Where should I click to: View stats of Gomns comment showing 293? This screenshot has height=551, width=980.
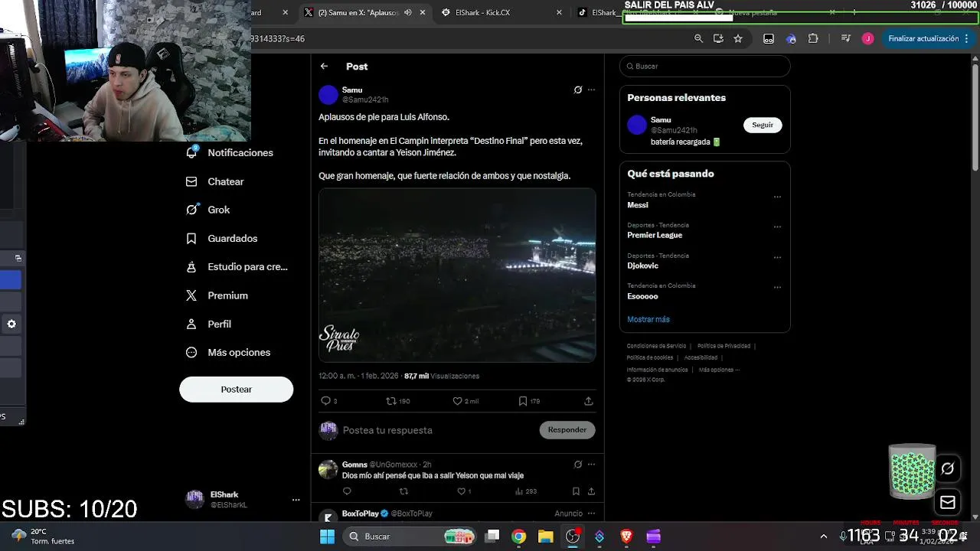(x=525, y=491)
